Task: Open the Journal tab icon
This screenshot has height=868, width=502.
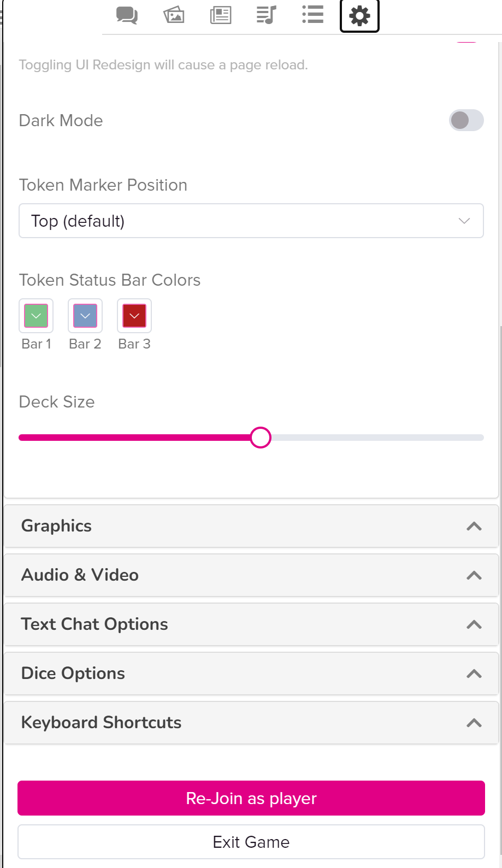Action: [221, 15]
